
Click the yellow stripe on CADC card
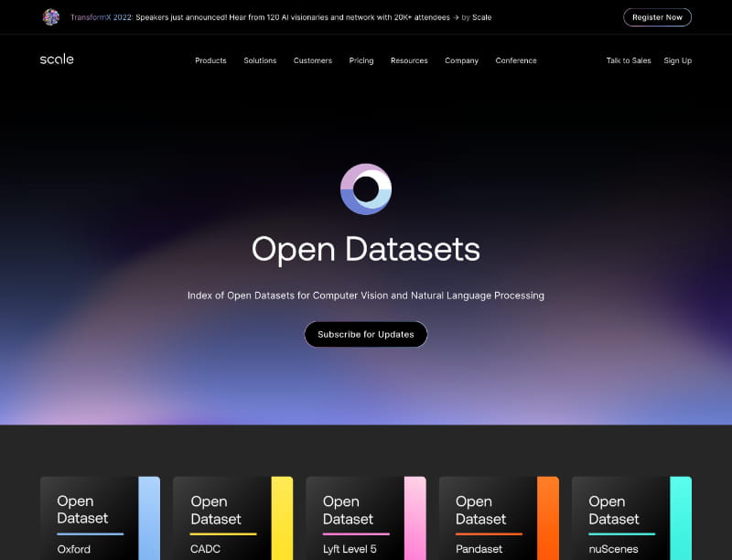[x=282, y=518]
